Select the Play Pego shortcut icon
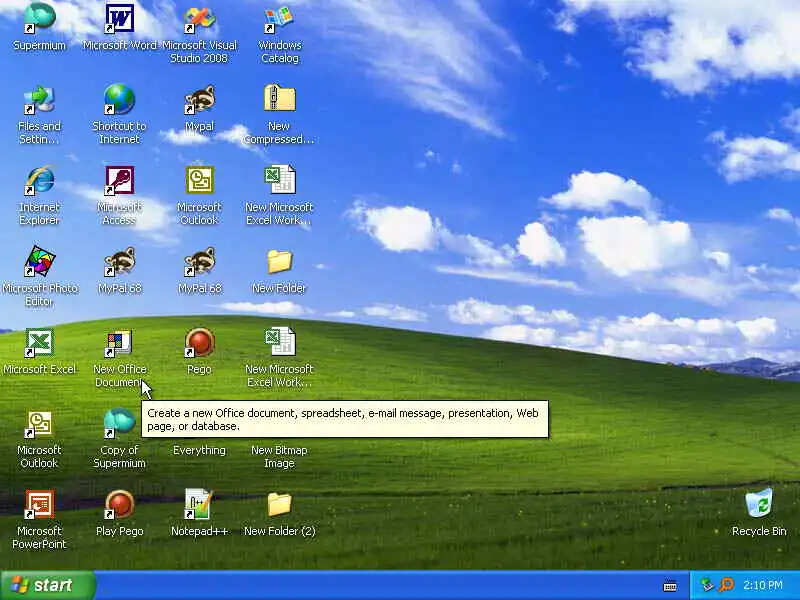This screenshot has width=800, height=600. (x=119, y=504)
